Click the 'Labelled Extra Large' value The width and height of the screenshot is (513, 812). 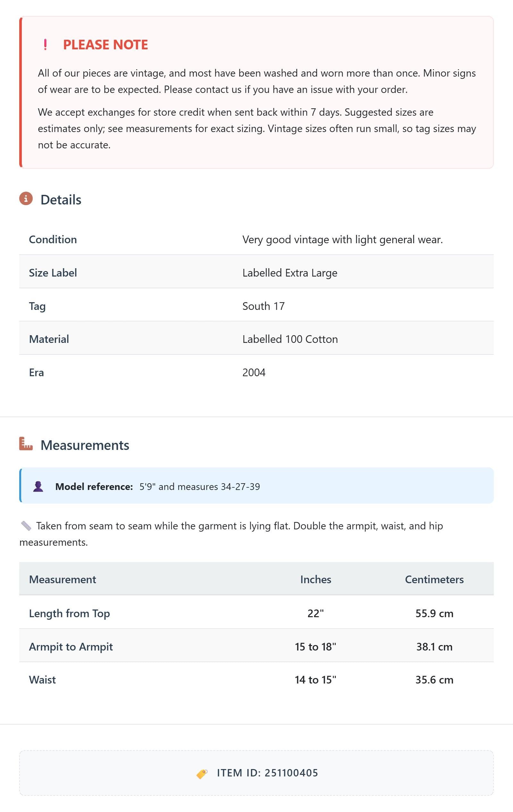pyautogui.click(x=290, y=273)
